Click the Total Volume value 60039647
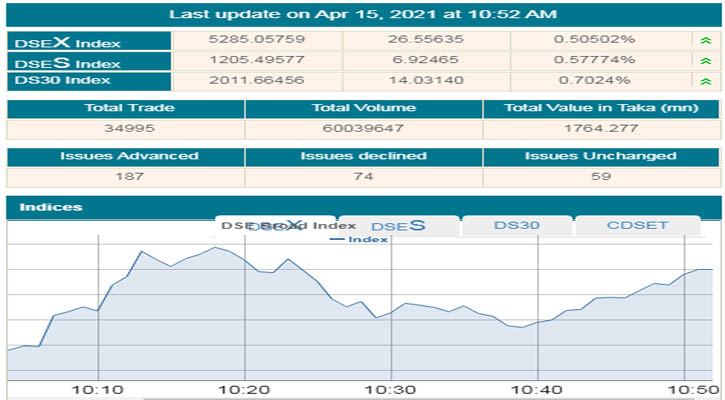 pos(363,129)
